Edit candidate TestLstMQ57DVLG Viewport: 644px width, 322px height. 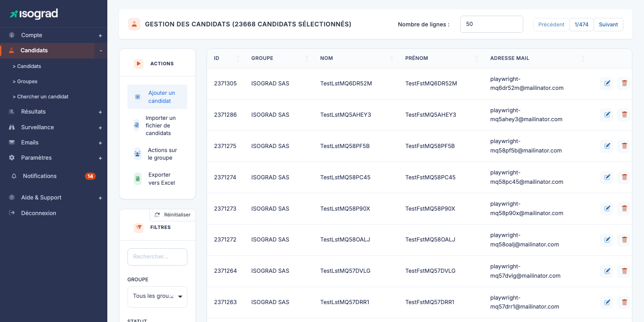click(607, 271)
